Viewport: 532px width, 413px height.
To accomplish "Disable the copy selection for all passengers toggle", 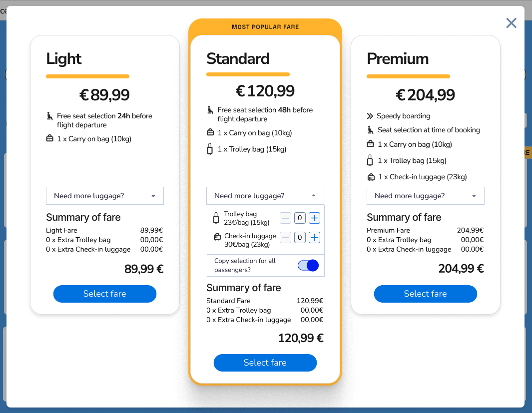I will tap(308, 265).
